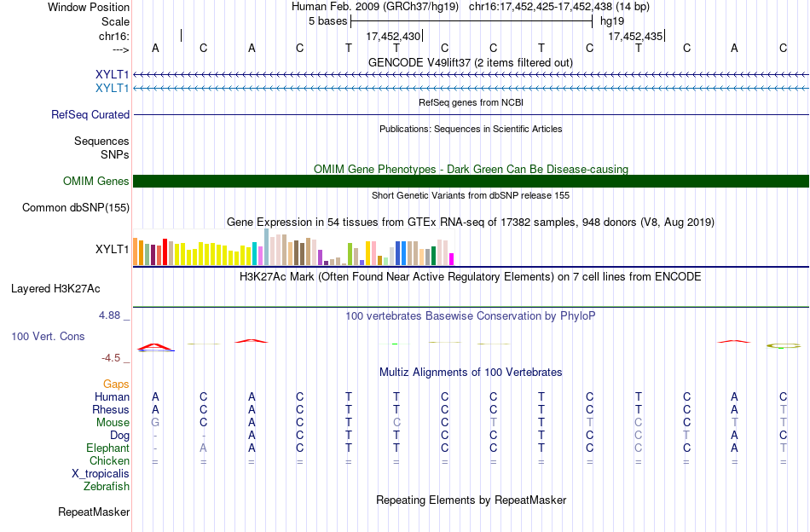Select the dark green OMIM gene bar
810x532 pixels.
point(471,182)
